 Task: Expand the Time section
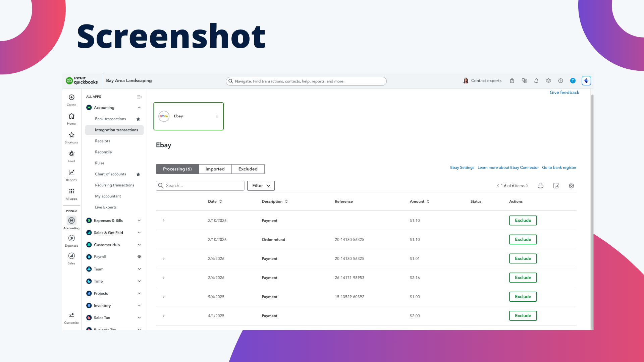139,281
